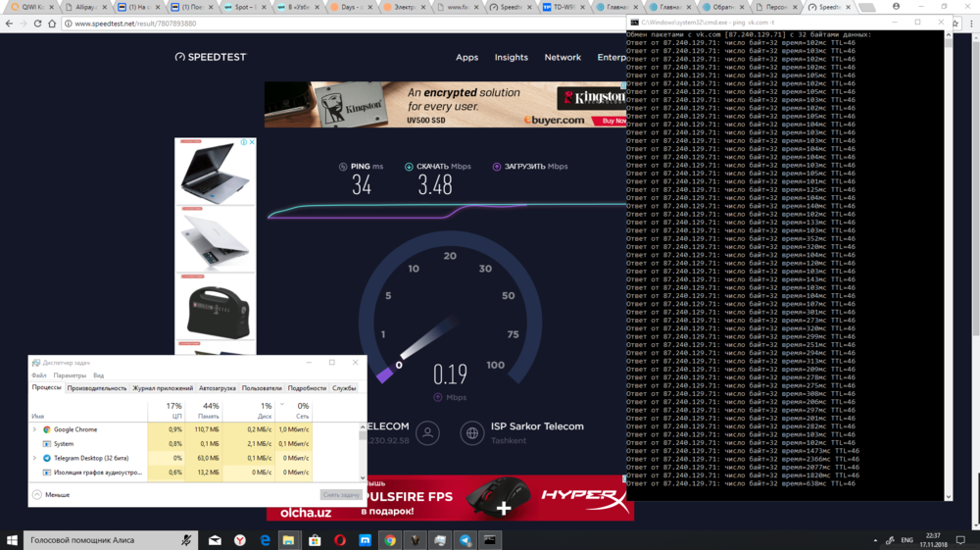Click the black laptop ad thumbnail
The height and width of the screenshot is (550, 980).
coord(215,173)
